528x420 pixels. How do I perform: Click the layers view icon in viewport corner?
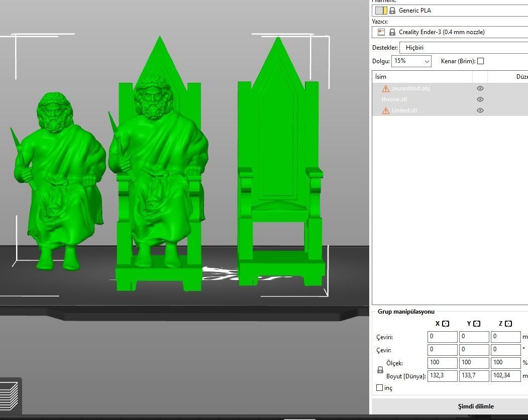click(x=10, y=396)
